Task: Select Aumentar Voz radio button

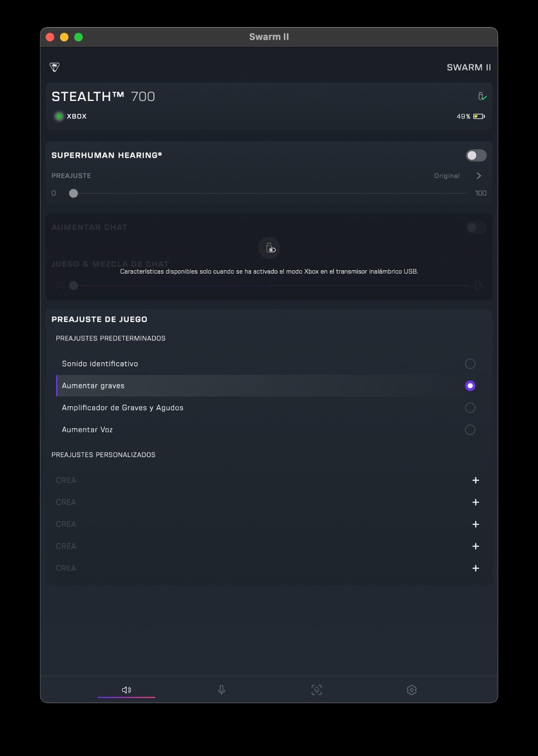Action: tap(470, 430)
